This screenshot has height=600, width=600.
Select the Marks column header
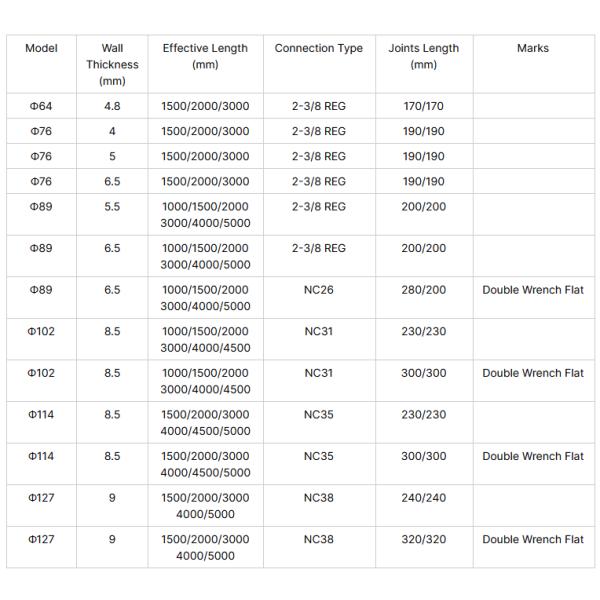pos(532,48)
